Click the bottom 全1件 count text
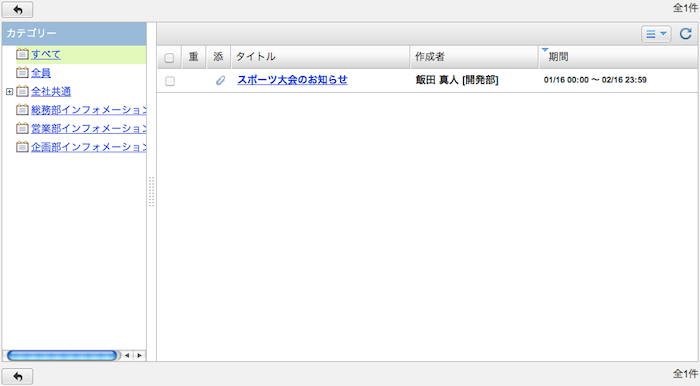 point(686,374)
